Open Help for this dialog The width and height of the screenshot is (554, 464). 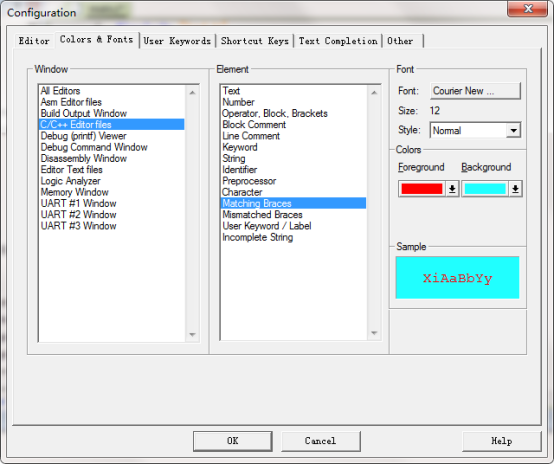click(x=501, y=441)
